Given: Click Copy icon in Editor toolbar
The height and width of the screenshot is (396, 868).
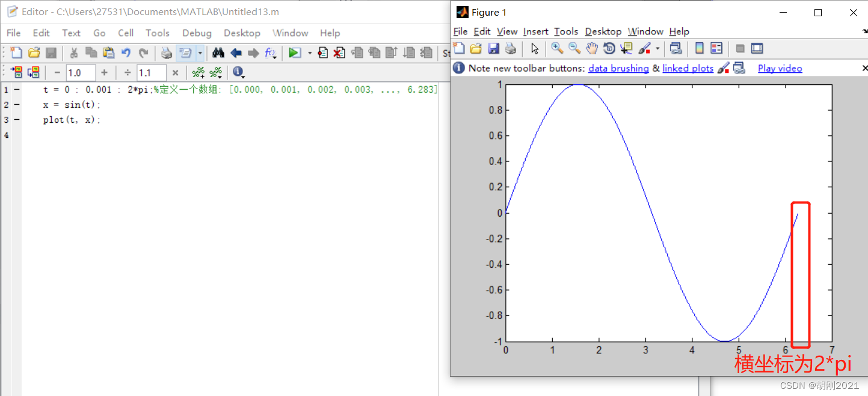Looking at the screenshot, I should (91, 53).
